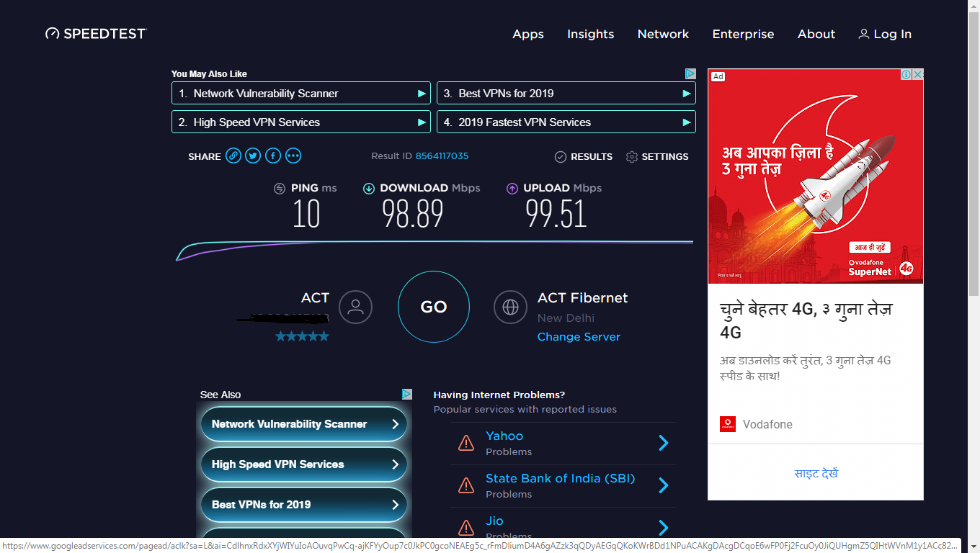This screenshot has width=980, height=553.
Task: Open See Also Best VPNs for 2019 chevron
Action: (395, 505)
